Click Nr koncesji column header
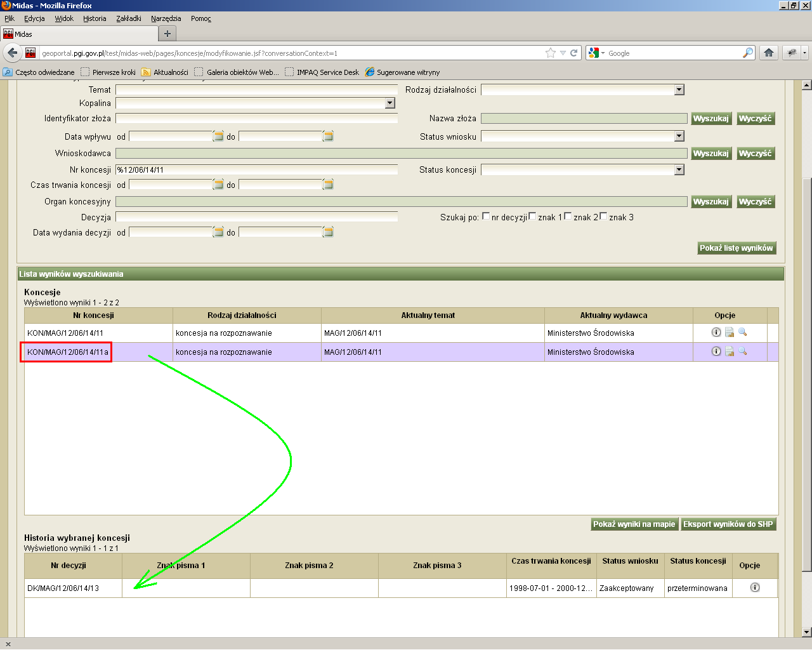This screenshot has width=812, height=650. (98, 315)
